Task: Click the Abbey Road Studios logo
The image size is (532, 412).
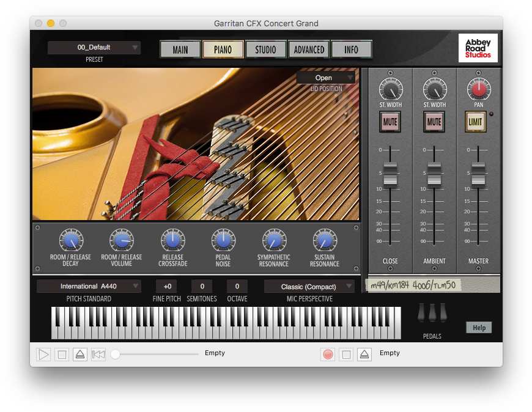Action: point(478,48)
